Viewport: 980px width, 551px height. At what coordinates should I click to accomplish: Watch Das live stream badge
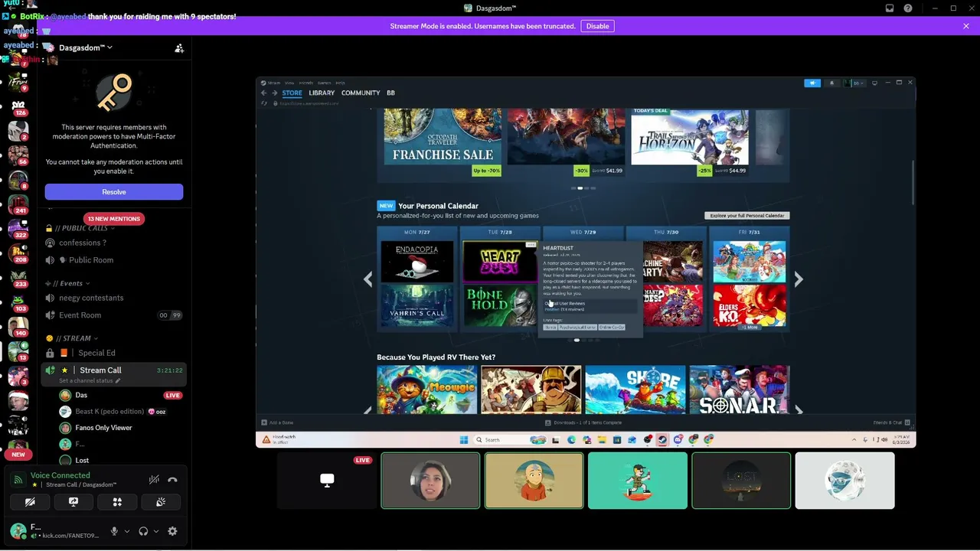[x=173, y=396]
